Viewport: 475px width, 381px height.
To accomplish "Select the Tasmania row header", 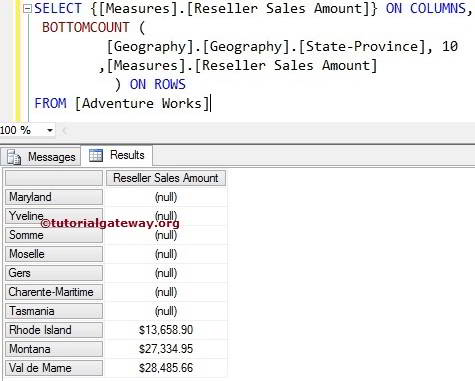I will 54,311.
